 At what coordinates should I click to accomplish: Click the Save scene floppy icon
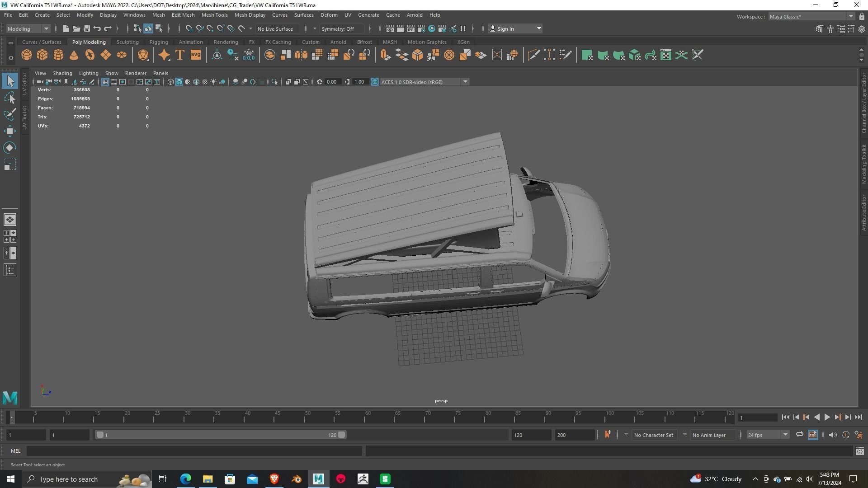coord(87,28)
